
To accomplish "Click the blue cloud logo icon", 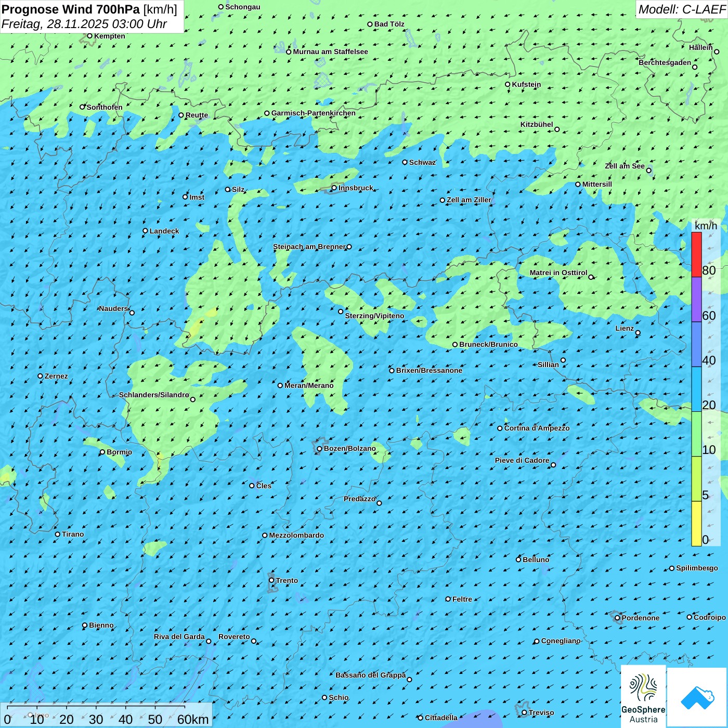I will [697, 697].
